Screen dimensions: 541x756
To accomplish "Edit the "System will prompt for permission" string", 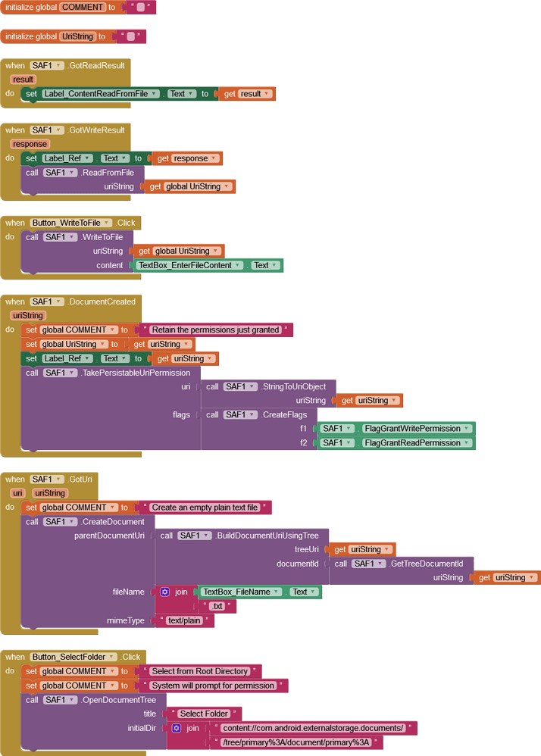I will [213, 686].
